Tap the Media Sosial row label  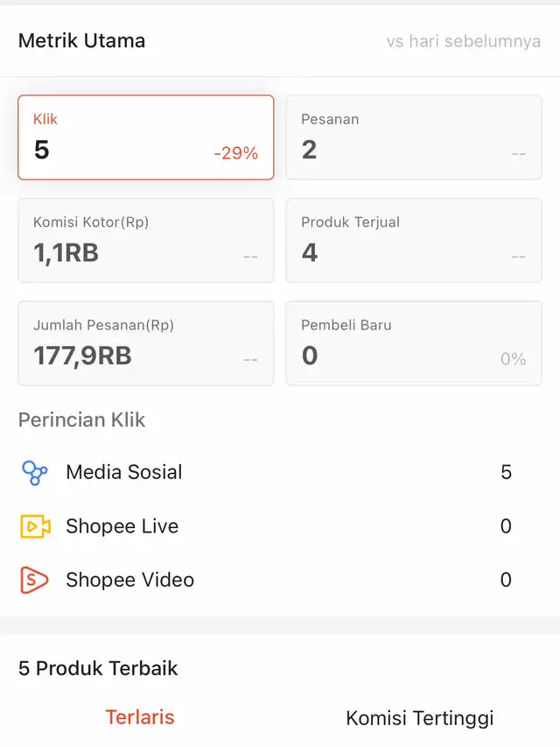(x=124, y=473)
